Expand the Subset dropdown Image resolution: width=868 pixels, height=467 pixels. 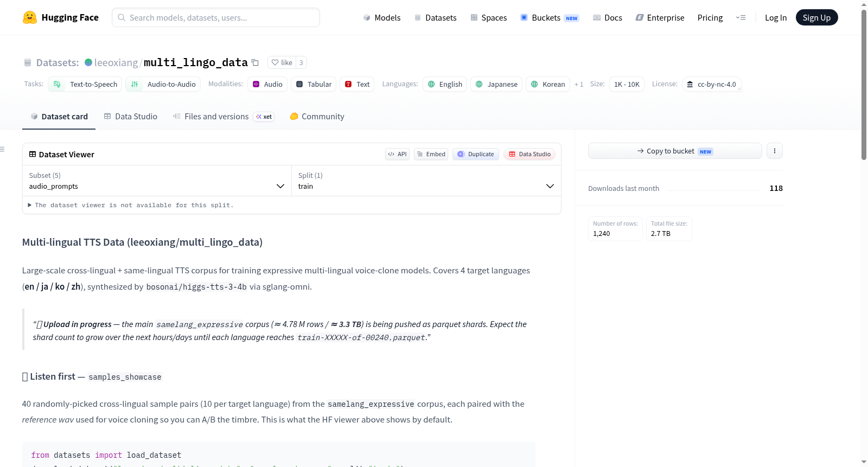point(157,181)
